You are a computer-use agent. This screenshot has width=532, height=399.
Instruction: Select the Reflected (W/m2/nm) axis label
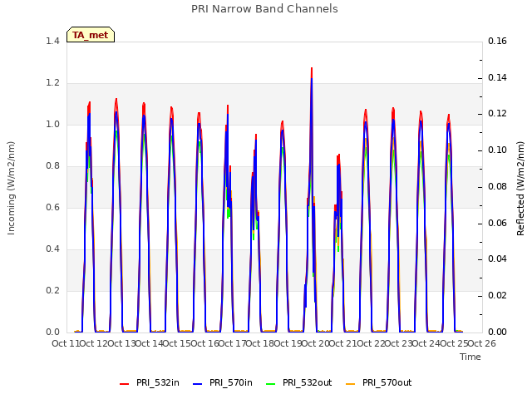tap(520, 189)
